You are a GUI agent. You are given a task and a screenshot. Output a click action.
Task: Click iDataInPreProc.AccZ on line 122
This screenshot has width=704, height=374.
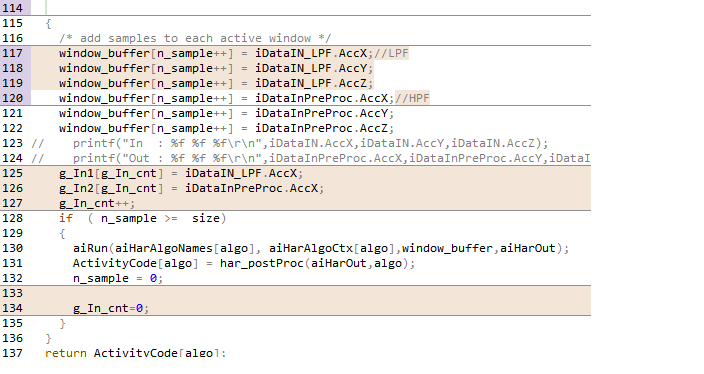(x=321, y=128)
